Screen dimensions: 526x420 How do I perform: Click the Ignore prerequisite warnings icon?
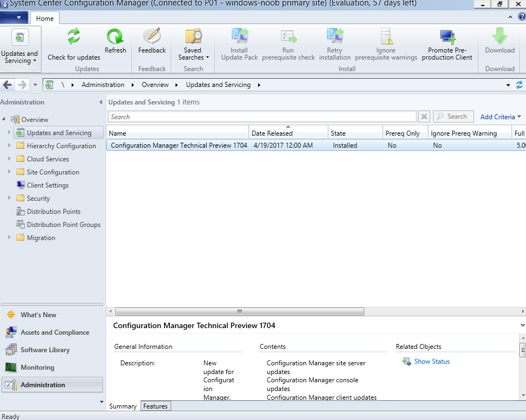tap(386, 36)
